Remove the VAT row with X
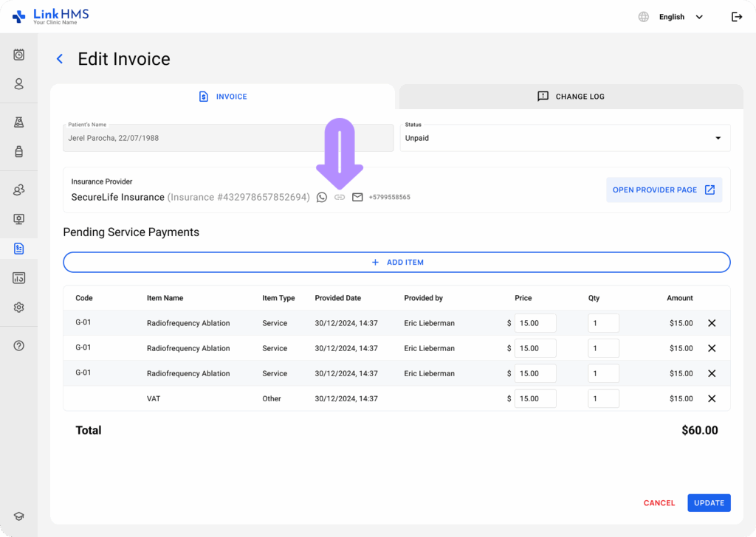Screen dimensions: 756x537 click(712, 398)
